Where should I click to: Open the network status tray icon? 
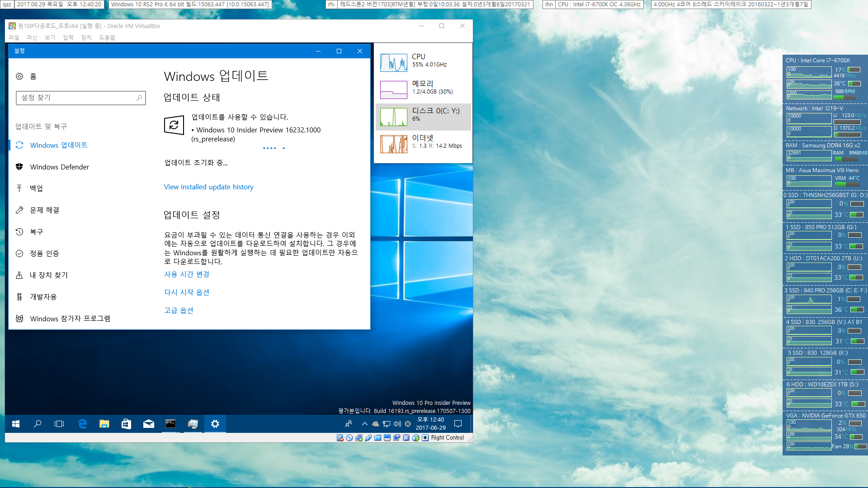(387, 424)
